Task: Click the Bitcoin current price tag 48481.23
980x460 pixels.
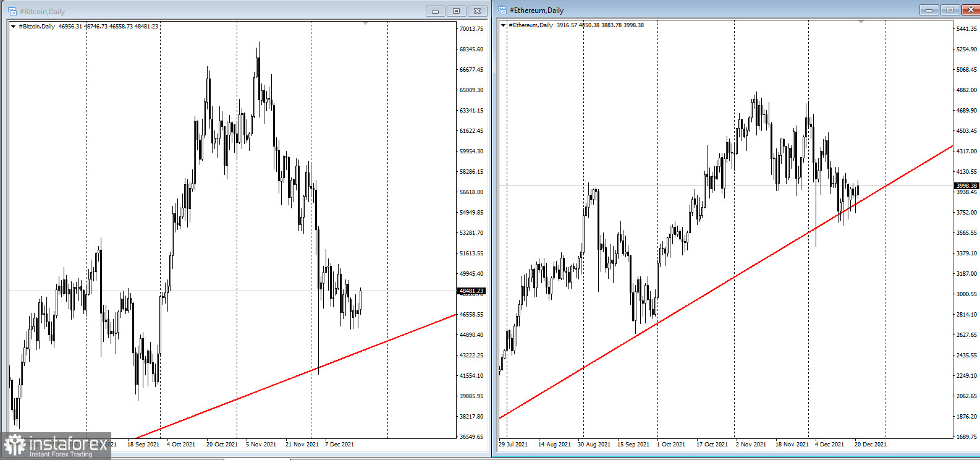Action: pyautogui.click(x=471, y=291)
